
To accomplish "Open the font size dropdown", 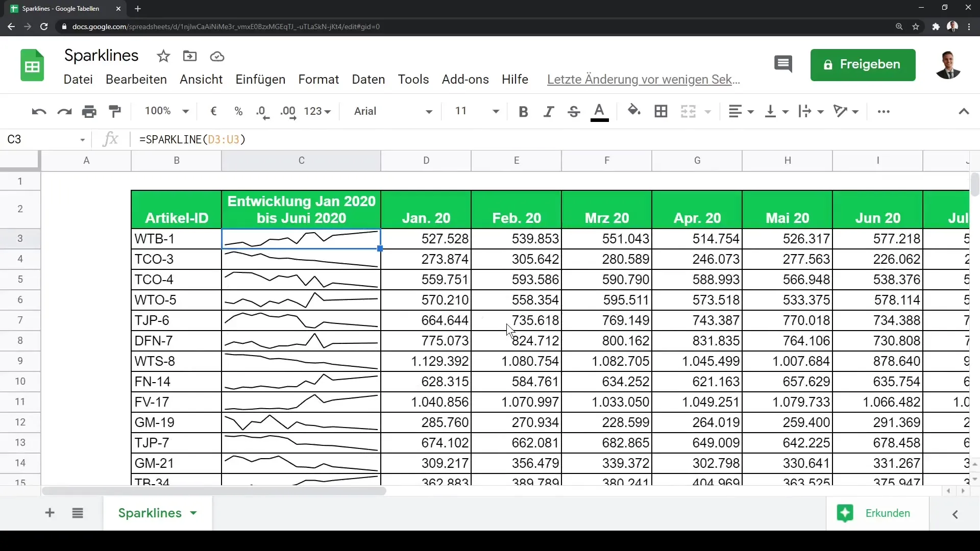I will pyautogui.click(x=496, y=111).
